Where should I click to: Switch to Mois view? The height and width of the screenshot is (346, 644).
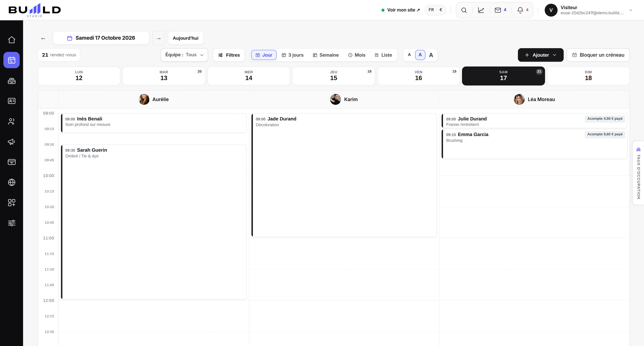click(x=357, y=55)
